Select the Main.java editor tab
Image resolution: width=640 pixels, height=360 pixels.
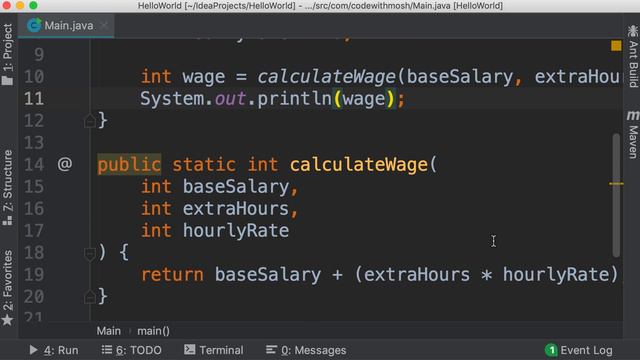pyautogui.click(x=65, y=26)
